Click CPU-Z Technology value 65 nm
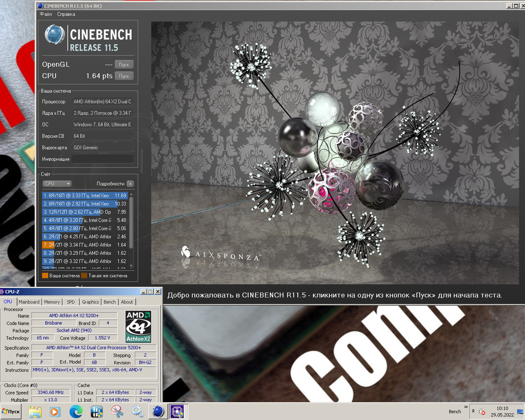Image resolution: width=525 pixels, height=420 pixels. coord(43,338)
